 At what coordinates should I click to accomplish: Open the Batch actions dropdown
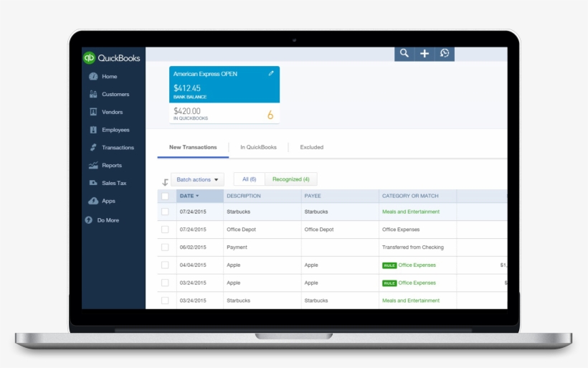[x=198, y=179]
